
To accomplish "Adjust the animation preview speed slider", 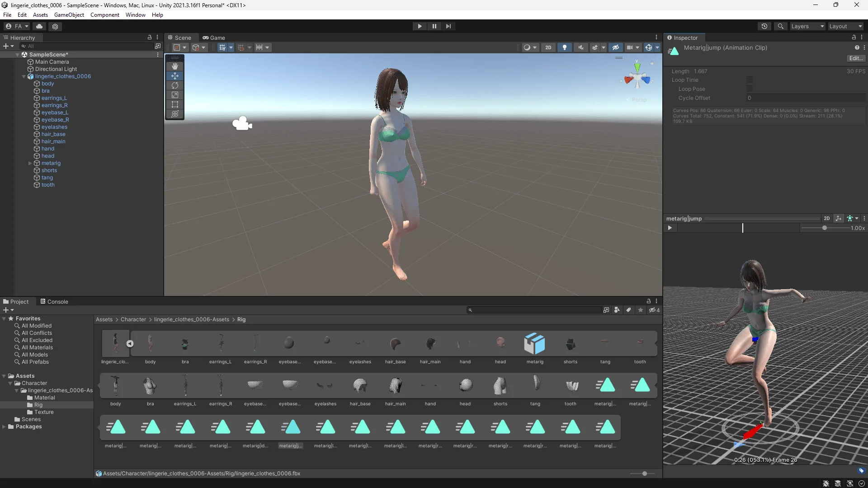I will click(x=824, y=228).
